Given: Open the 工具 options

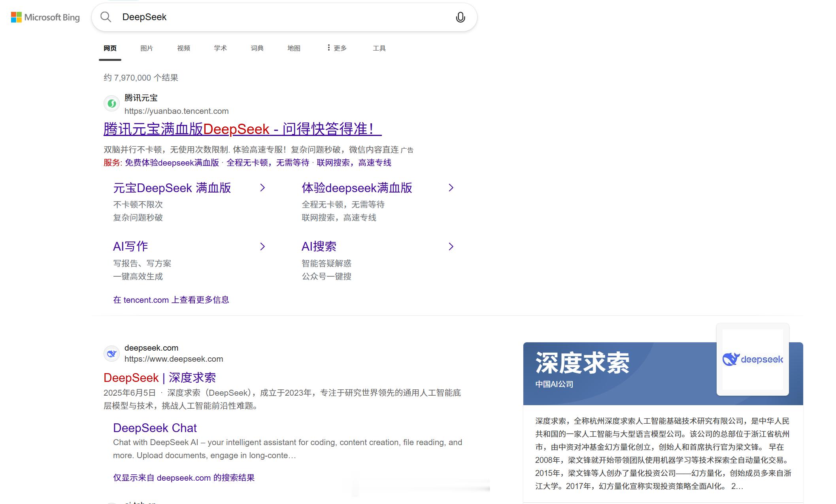Looking at the screenshot, I should [379, 48].
